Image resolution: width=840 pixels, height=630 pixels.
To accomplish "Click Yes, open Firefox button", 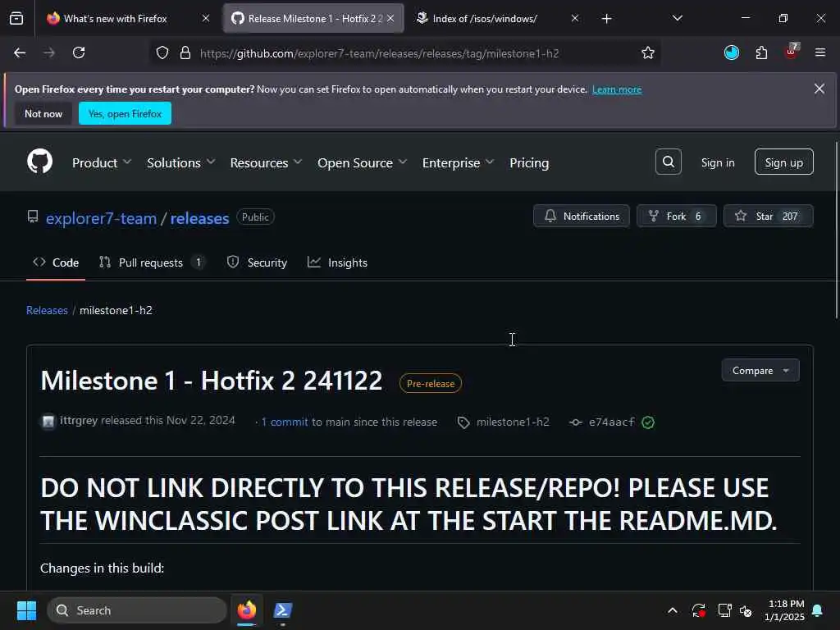I will point(125,113).
